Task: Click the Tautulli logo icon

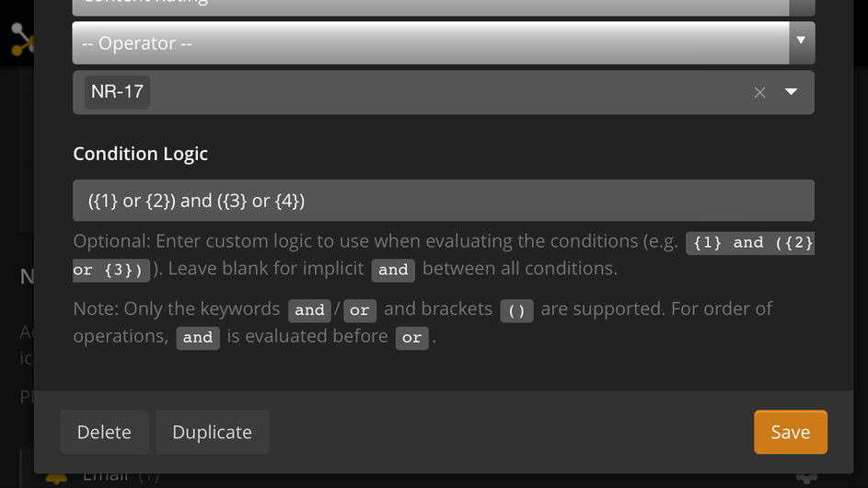Action: (20, 39)
